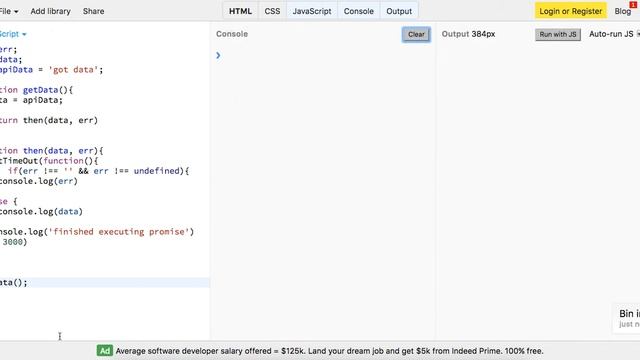Toggle the JavaScript panel tab

click(312, 11)
